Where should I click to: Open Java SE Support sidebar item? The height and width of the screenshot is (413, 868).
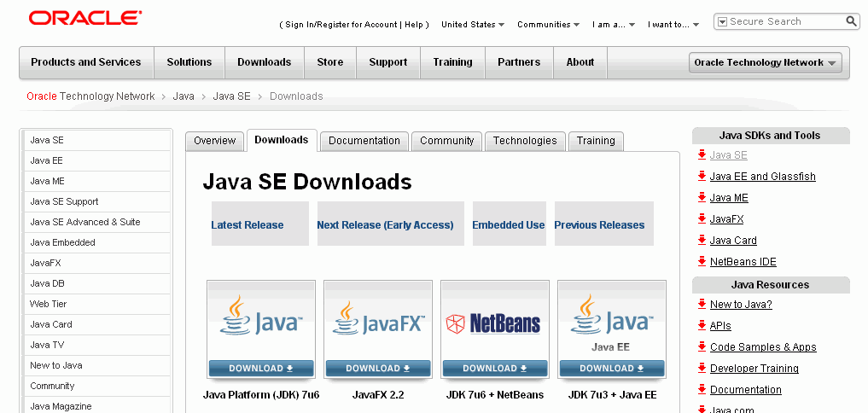[97, 201]
